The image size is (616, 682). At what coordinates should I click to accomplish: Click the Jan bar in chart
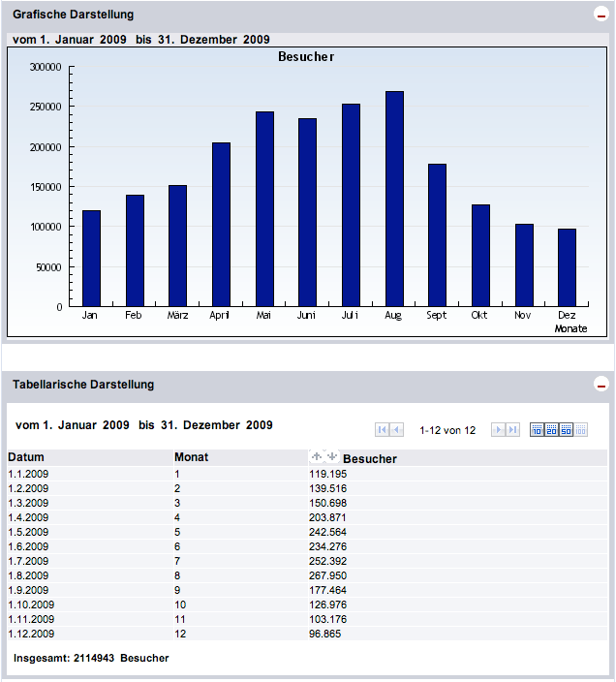(x=91, y=258)
